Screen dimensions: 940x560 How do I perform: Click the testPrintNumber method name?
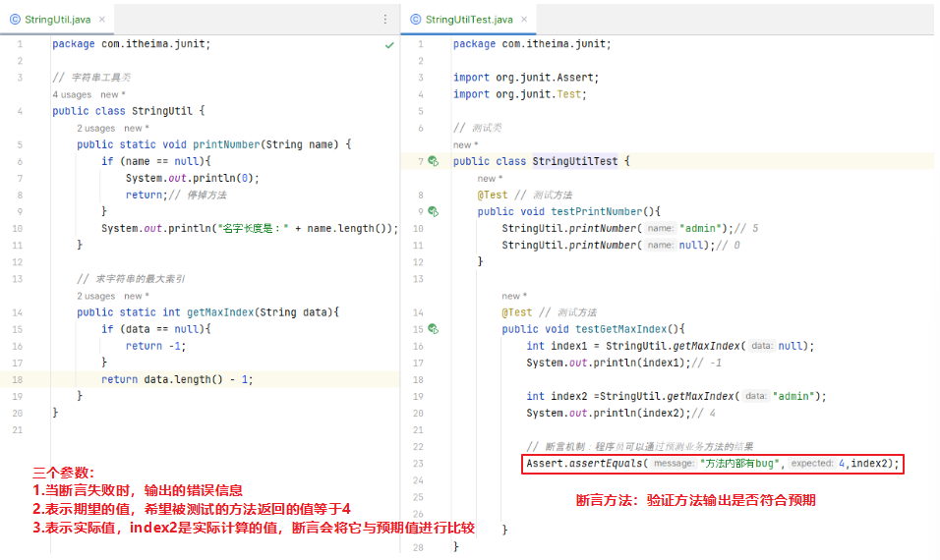[x=597, y=211]
